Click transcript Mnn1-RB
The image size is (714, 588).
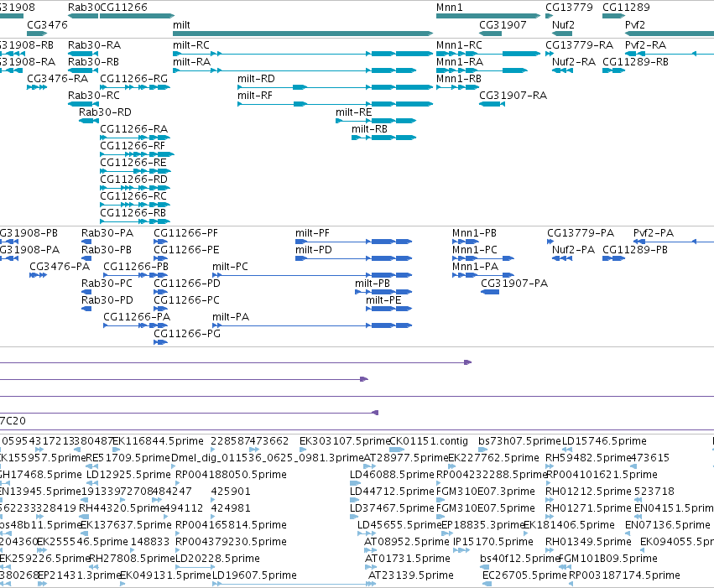tap(457, 87)
